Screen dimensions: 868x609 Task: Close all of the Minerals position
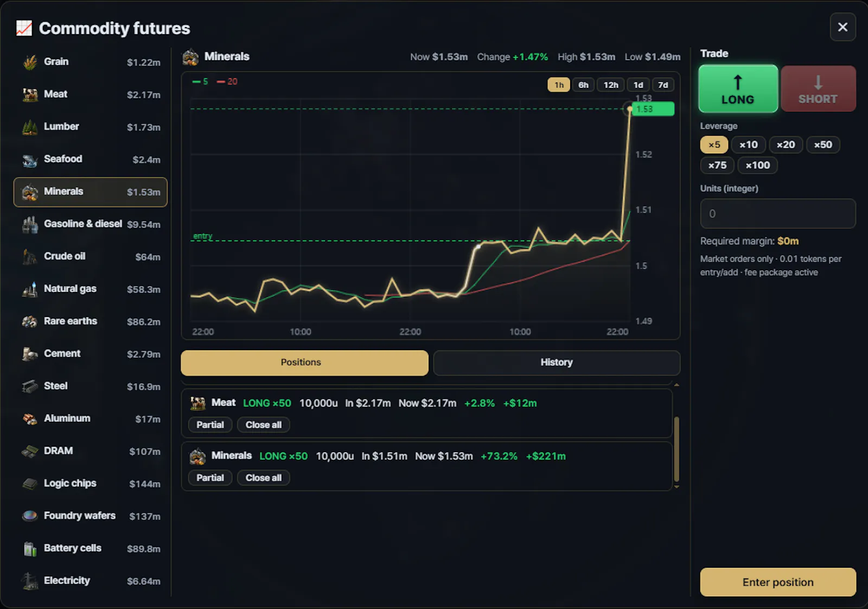point(264,478)
